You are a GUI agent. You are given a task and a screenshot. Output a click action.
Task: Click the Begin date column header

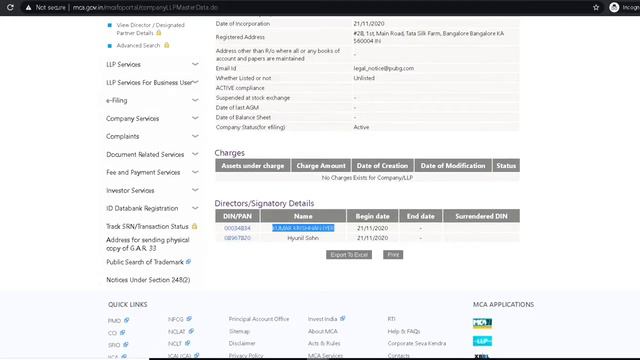[372, 216]
